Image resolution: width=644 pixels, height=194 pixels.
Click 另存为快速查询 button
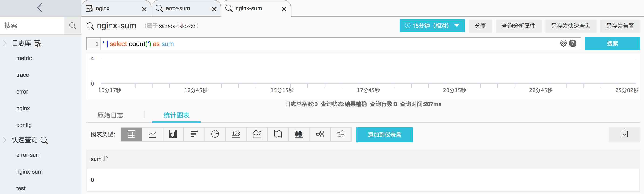[571, 26]
